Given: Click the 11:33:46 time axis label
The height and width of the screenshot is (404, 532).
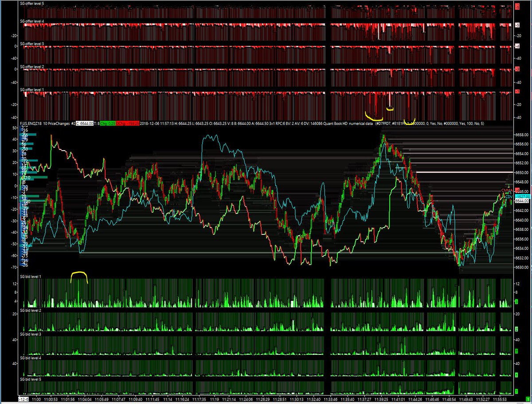Looking at the screenshot, I should coord(331,399).
